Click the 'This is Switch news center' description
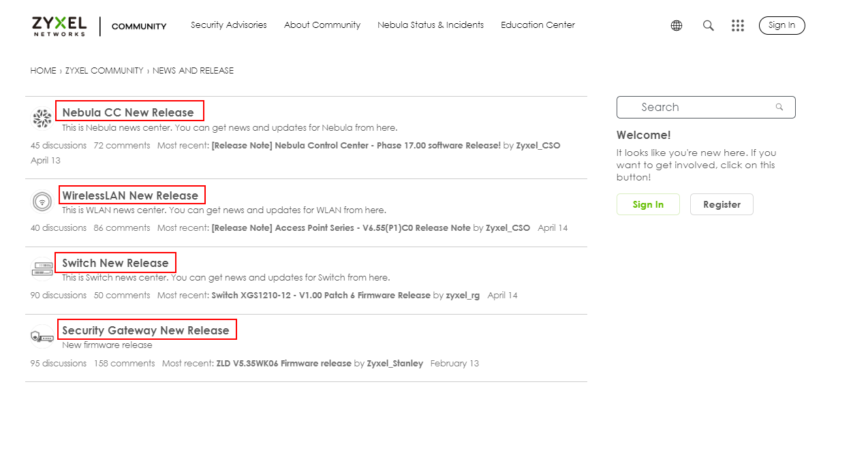The image size is (868, 459). (x=226, y=278)
